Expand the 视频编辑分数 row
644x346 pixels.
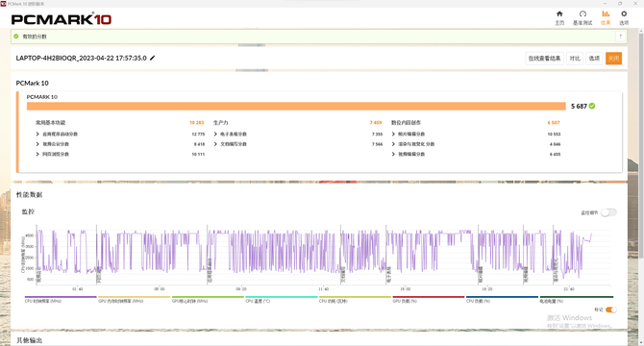pos(393,155)
